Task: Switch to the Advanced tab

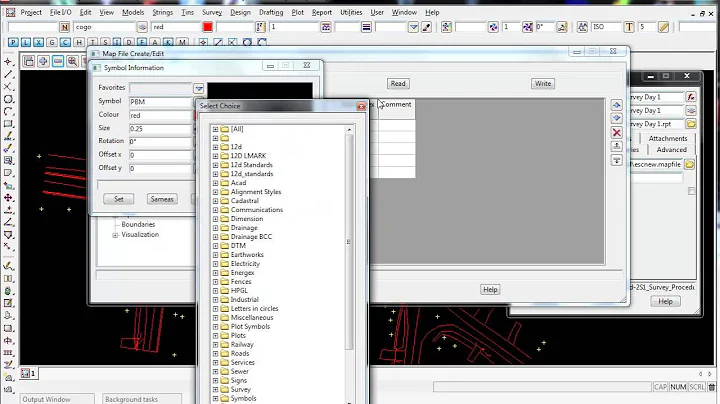Action: pos(671,150)
